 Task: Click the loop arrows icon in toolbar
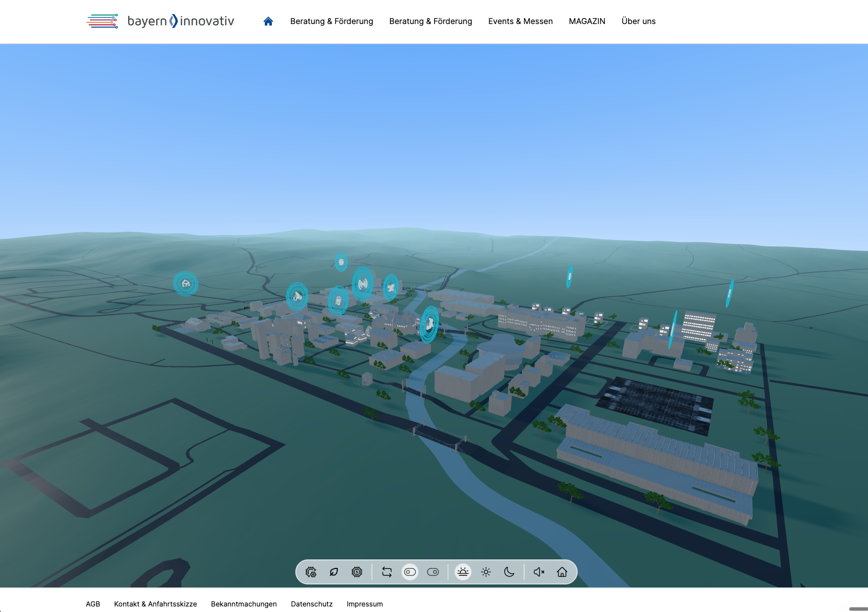click(x=387, y=572)
